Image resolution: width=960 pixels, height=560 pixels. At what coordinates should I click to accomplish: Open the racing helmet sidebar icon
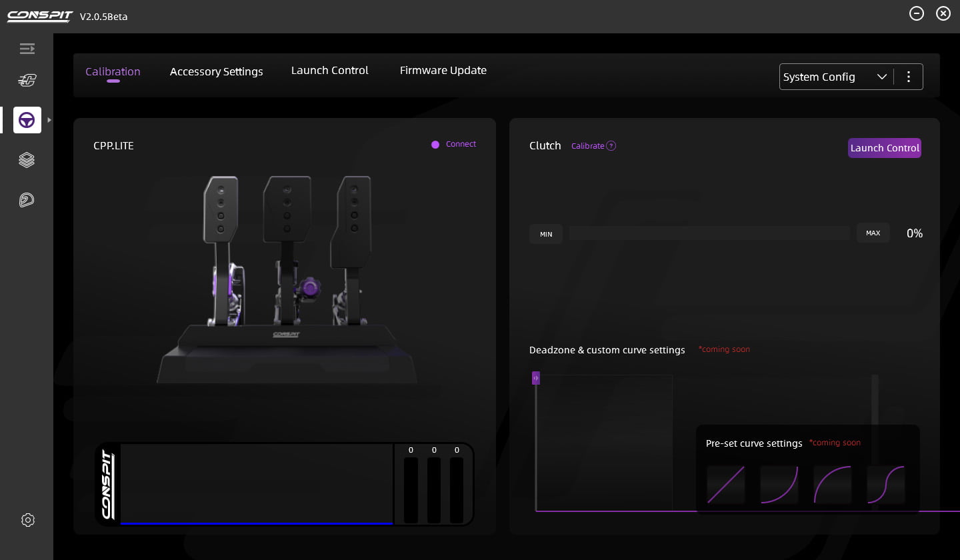point(27,200)
